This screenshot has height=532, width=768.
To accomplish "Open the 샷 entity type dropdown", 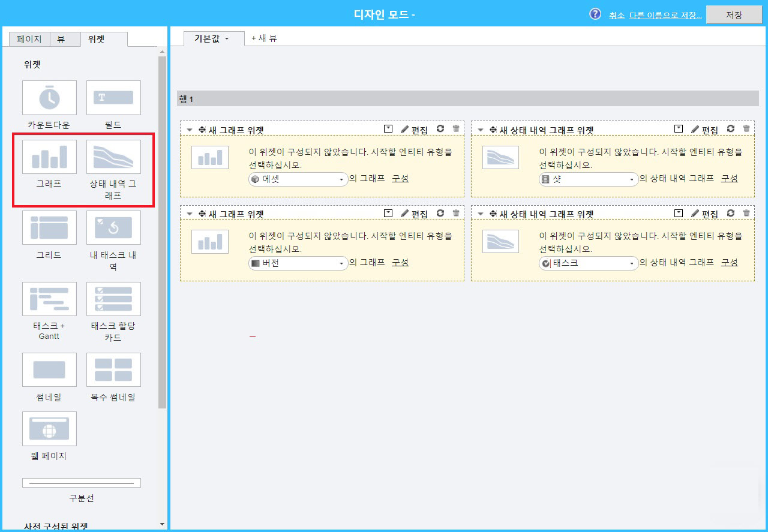I will pyautogui.click(x=589, y=179).
